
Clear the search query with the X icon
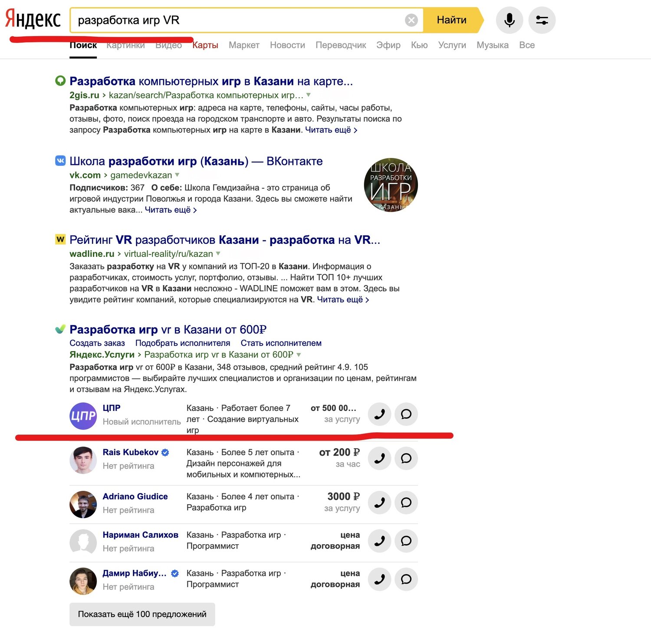click(411, 20)
